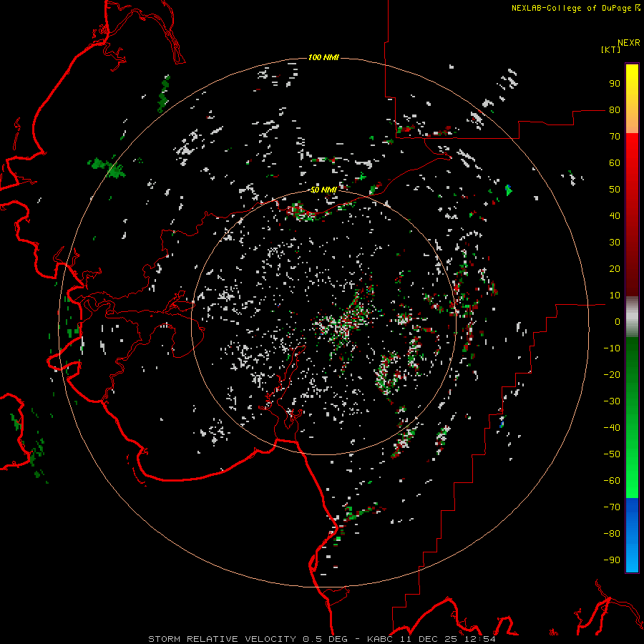This screenshot has width=644, height=644.
Task: Click the 80 value on the velocity scale
Action: pos(615,110)
